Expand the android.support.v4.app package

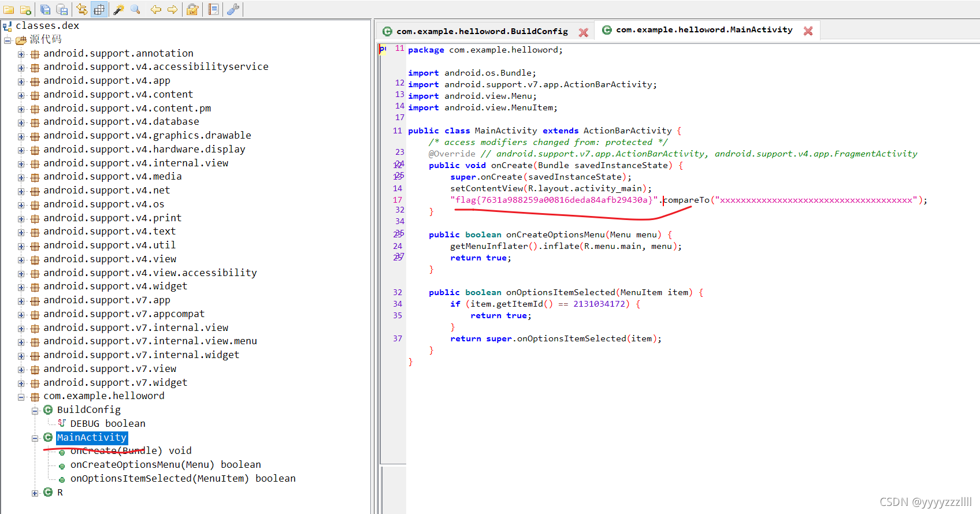click(x=21, y=81)
